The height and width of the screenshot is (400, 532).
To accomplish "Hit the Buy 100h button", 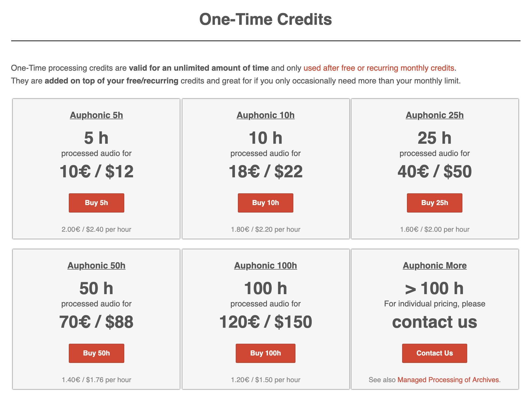I will (x=265, y=353).
